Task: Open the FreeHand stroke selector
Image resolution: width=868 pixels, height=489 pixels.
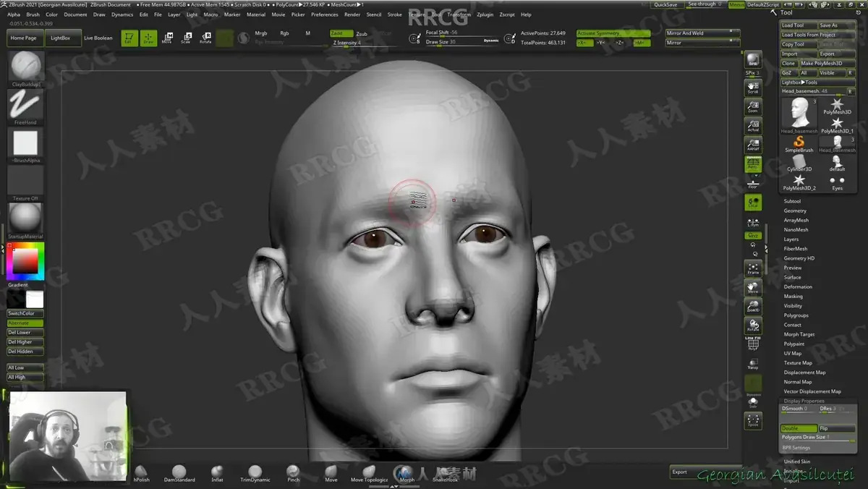Action: (x=26, y=106)
